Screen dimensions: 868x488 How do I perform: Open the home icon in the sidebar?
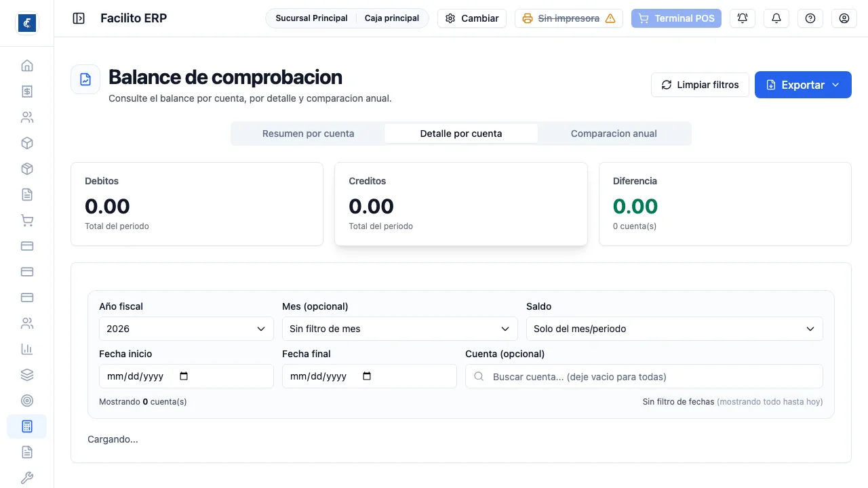(27, 66)
